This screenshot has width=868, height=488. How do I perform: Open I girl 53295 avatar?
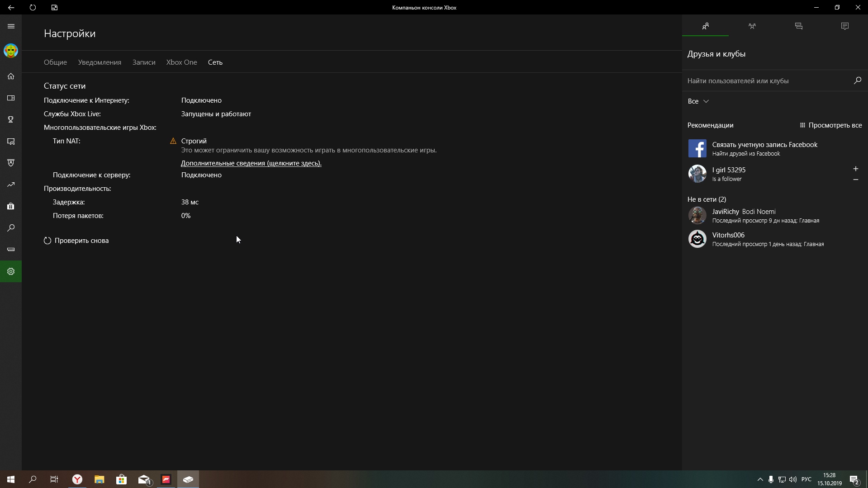pyautogui.click(x=697, y=174)
